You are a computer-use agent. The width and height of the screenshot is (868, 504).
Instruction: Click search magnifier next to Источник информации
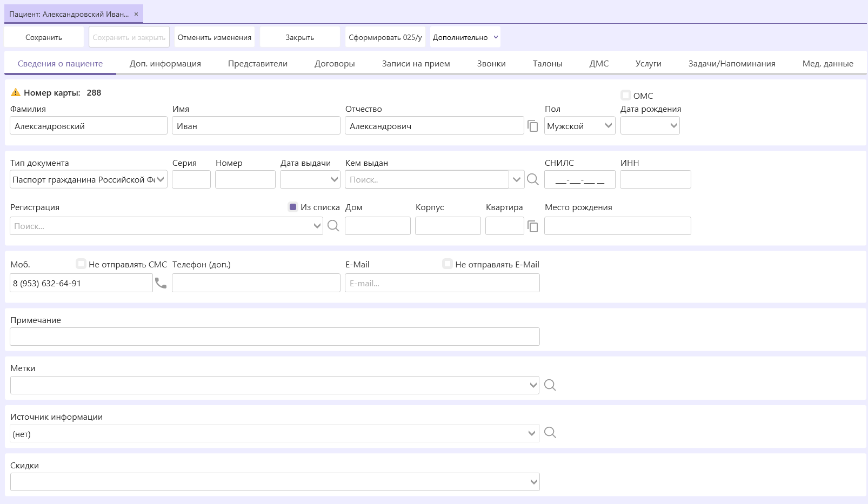[550, 433]
